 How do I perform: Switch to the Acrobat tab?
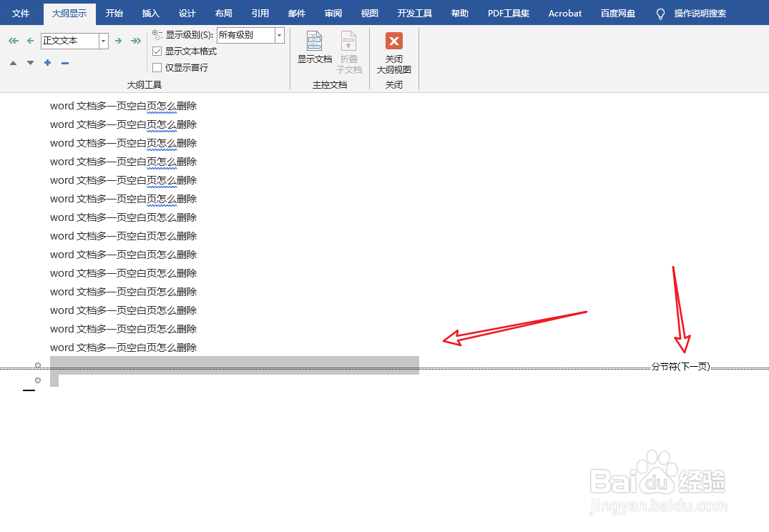coord(565,14)
